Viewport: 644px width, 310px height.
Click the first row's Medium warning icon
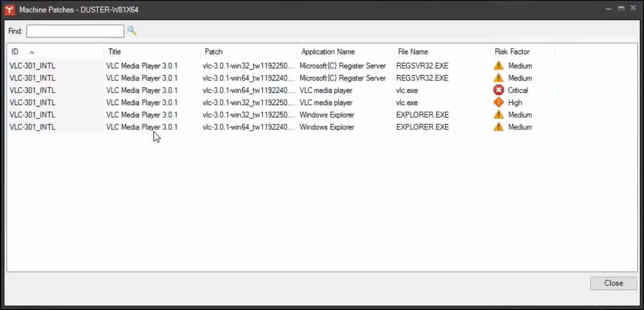pos(498,66)
